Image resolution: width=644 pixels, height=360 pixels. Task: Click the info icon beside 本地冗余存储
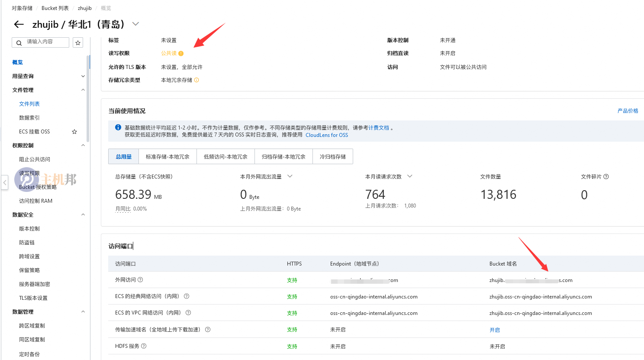196,80
